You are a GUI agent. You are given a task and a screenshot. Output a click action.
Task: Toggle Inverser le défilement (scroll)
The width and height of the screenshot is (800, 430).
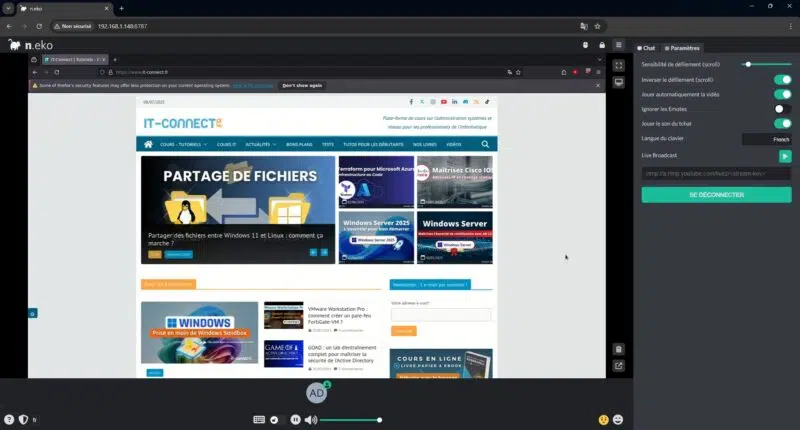coord(783,80)
